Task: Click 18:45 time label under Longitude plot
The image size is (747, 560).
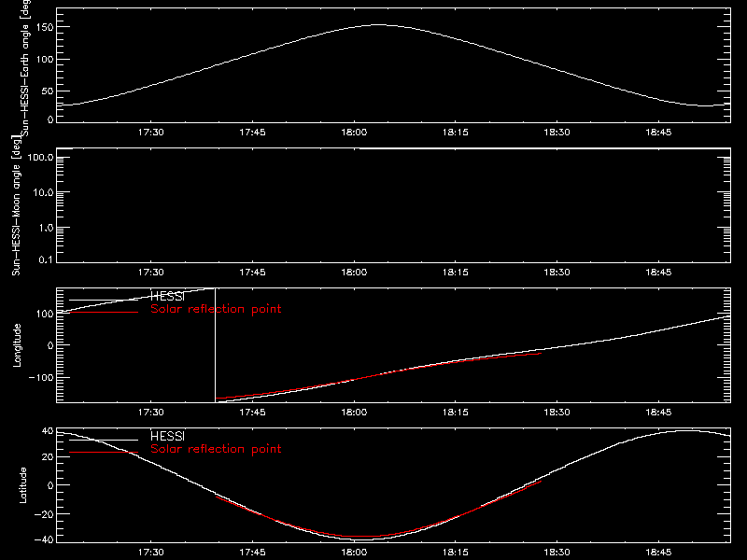Action: click(x=658, y=413)
